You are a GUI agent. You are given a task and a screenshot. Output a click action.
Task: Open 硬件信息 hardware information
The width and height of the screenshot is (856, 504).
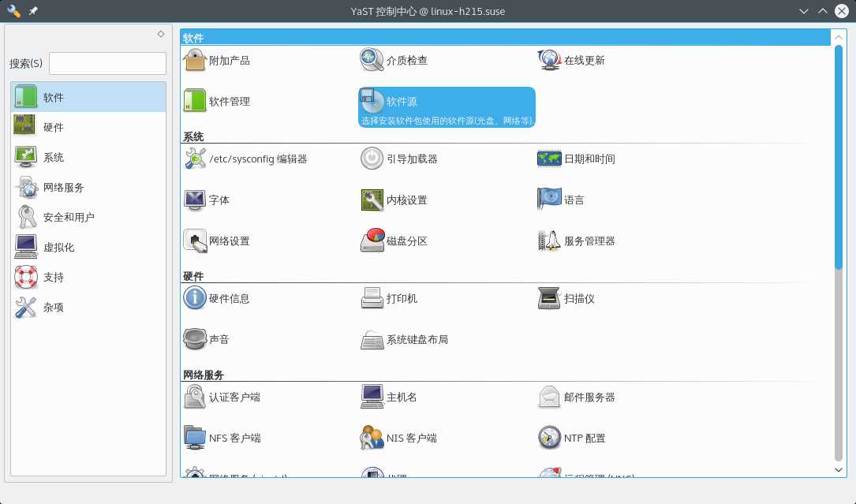[x=217, y=298]
